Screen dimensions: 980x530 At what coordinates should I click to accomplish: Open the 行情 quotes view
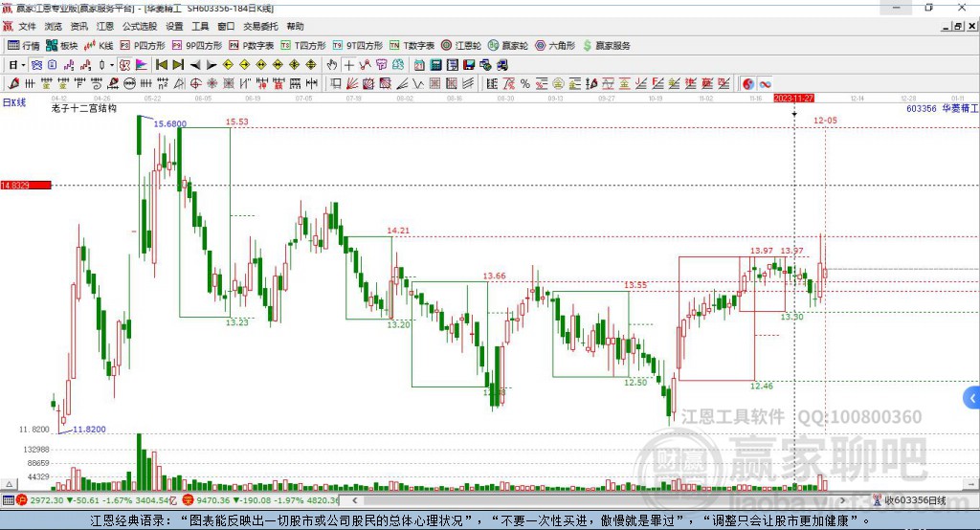coord(24,46)
